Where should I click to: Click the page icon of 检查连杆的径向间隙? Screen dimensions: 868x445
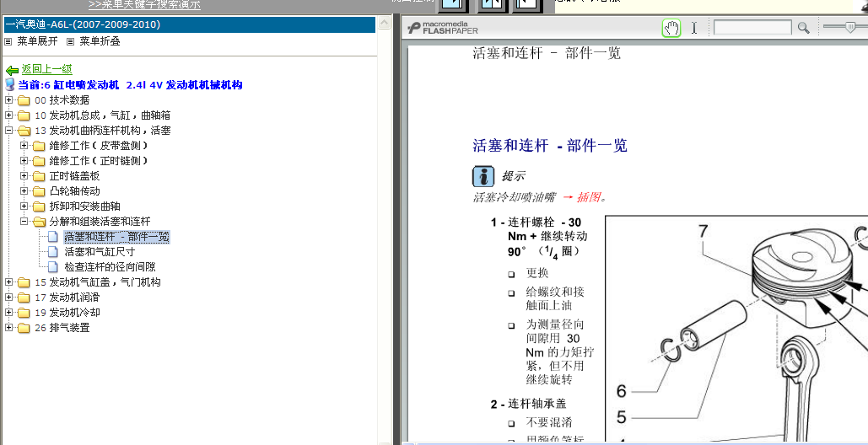coord(53,267)
